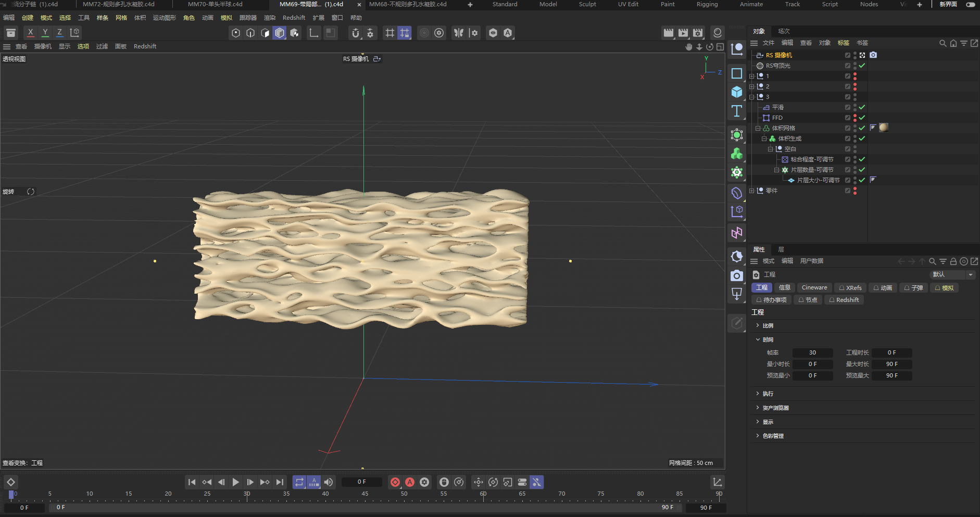Viewport: 980px width, 517px height.
Task: Click the timeline playhead marker at frame 0
Action: tap(11, 495)
